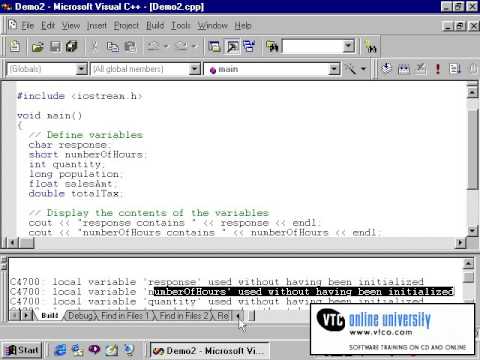This screenshot has width=480, height=360.
Task: Click the breakpoint hand icon
Action: click(473, 69)
